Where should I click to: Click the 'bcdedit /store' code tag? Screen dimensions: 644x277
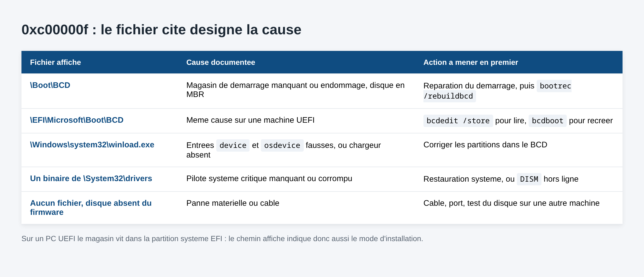(x=458, y=121)
